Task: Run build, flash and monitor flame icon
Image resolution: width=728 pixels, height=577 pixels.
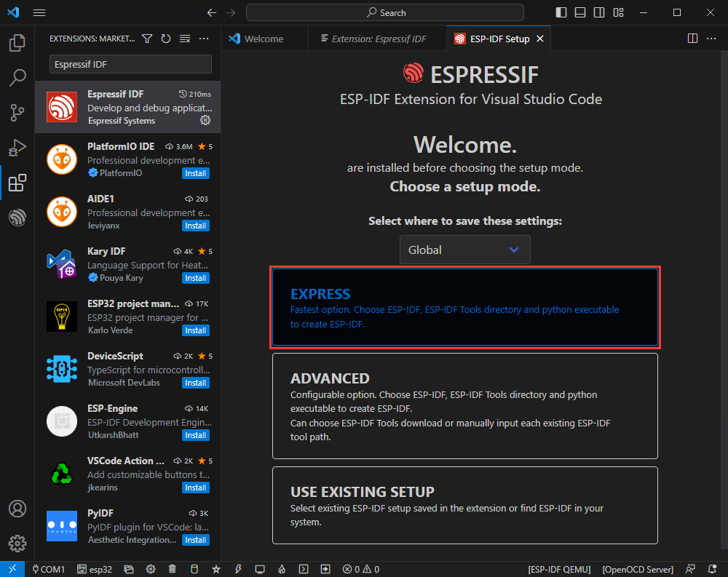Action: coord(282,569)
